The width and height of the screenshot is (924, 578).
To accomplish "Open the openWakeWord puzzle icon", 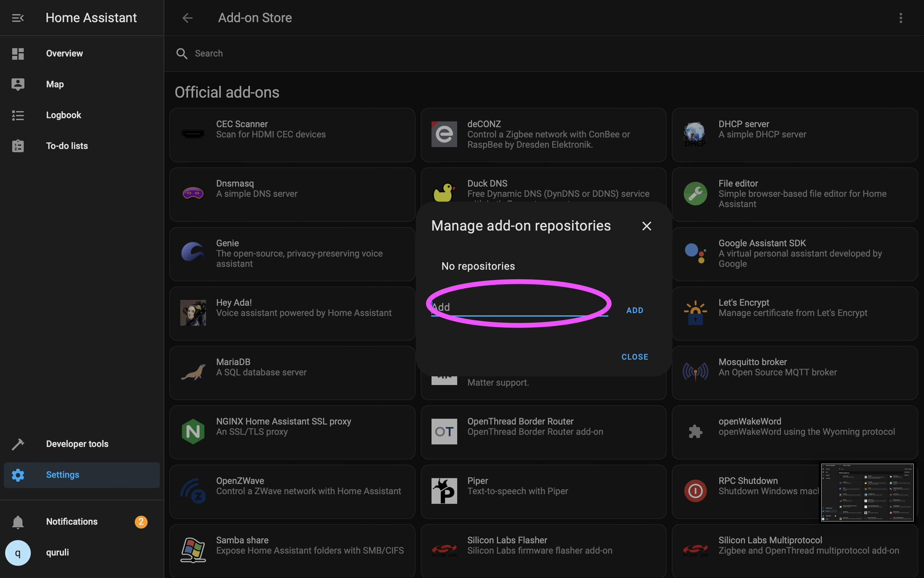I will [695, 432].
